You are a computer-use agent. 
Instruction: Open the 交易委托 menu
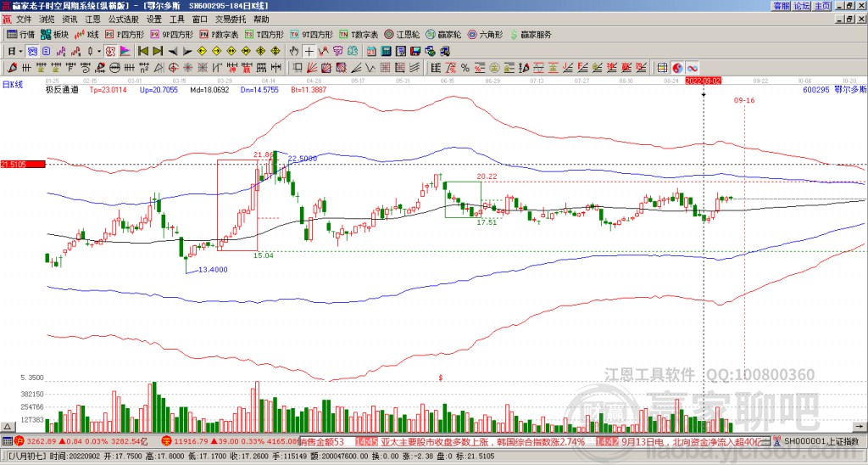tap(231, 20)
